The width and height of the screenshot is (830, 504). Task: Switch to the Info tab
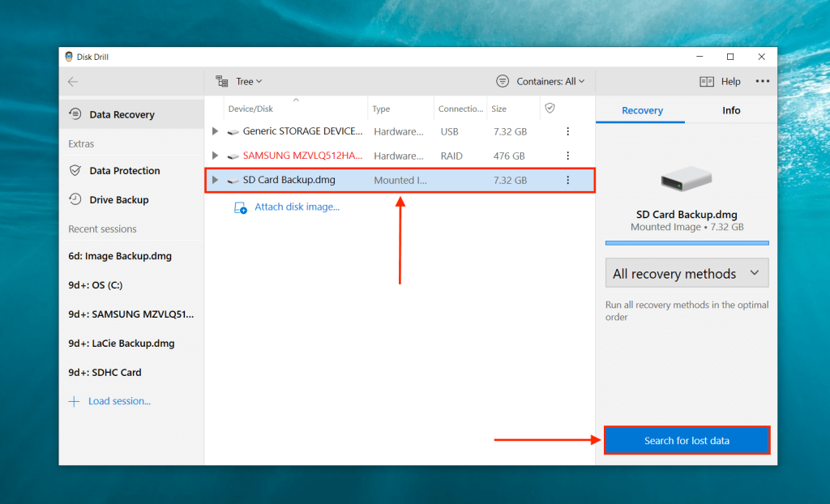coord(730,110)
